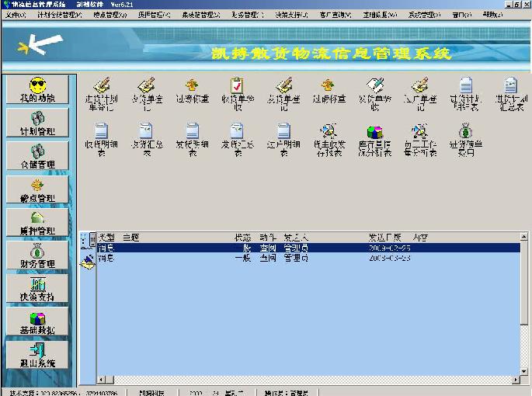Open 收货汇总表 report icon
The image size is (532, 396).
click(147, 140)
